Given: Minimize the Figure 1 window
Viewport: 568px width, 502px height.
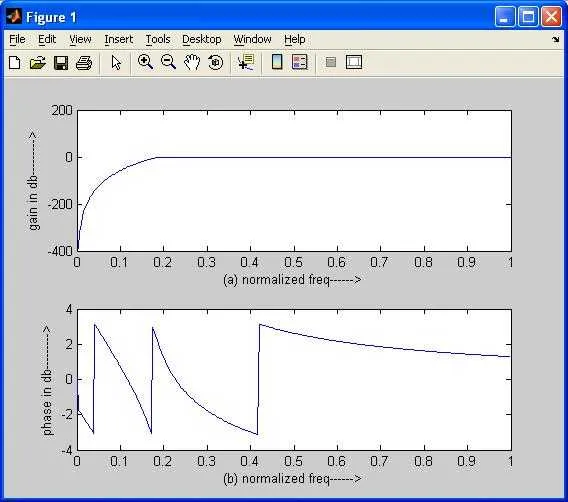Looking at the screenshot, I should [505, 17].
